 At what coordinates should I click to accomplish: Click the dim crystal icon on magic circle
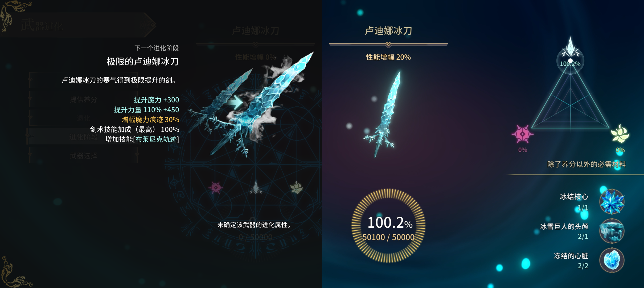(x=256, y=187)
